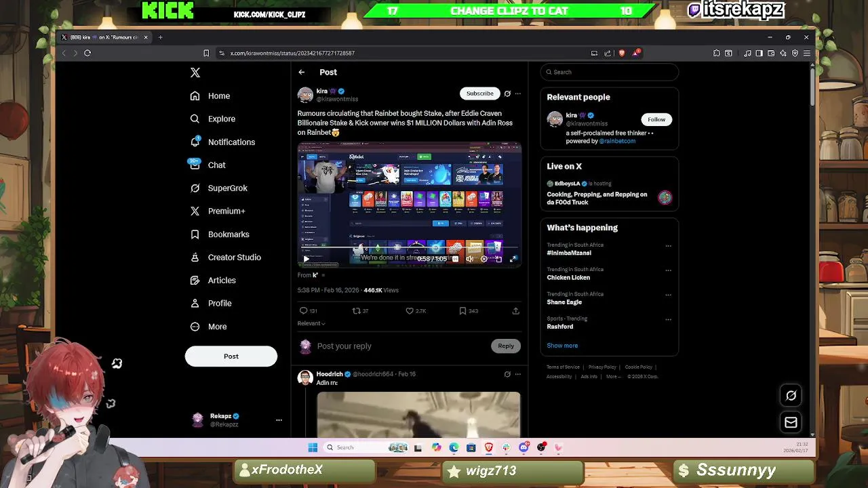868x488 pixels.
Task: Play the embedded Rainbet video
Action: (x=306, y=259)
